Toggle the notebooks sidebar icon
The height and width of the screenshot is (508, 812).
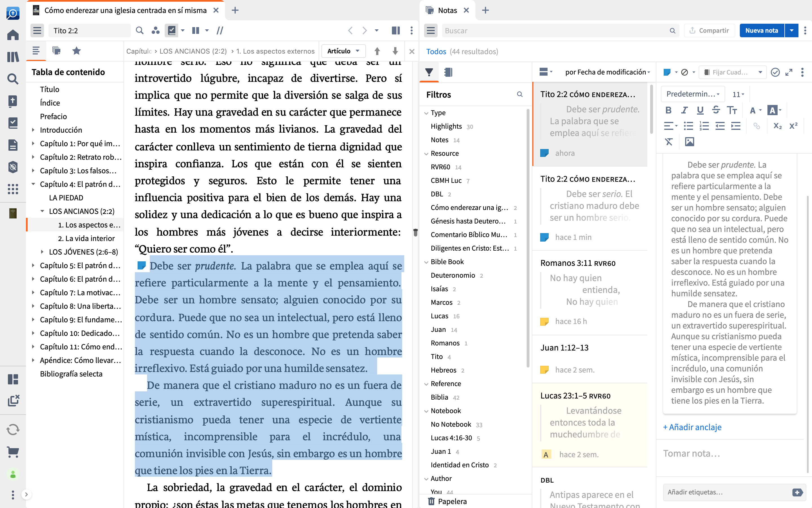click(448, 72)
